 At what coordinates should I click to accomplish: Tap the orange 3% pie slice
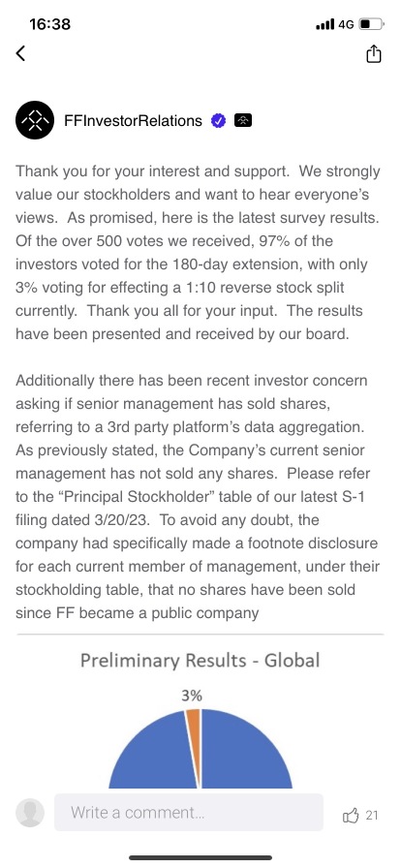click(x=194, y=747)
